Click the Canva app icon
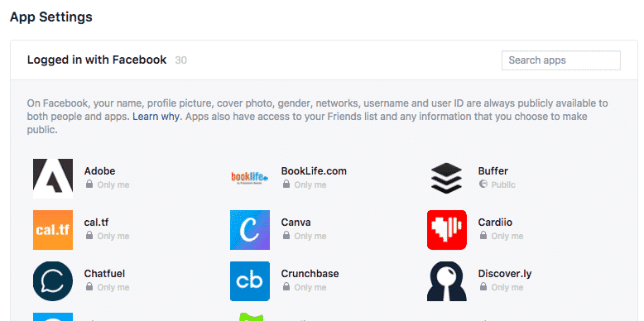Screen dimensions: 644x321 click(250, 230)
